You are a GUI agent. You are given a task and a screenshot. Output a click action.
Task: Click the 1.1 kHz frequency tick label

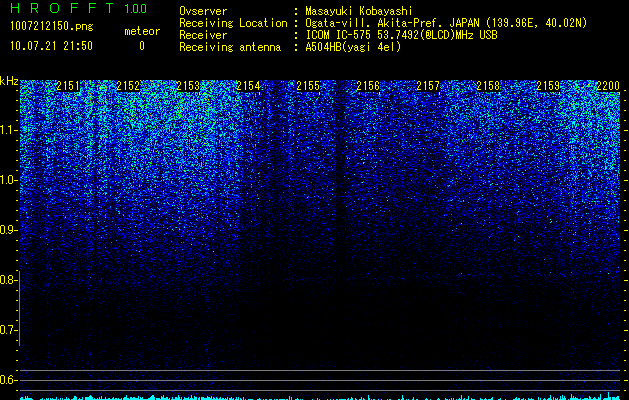click(x=7, y=130)
